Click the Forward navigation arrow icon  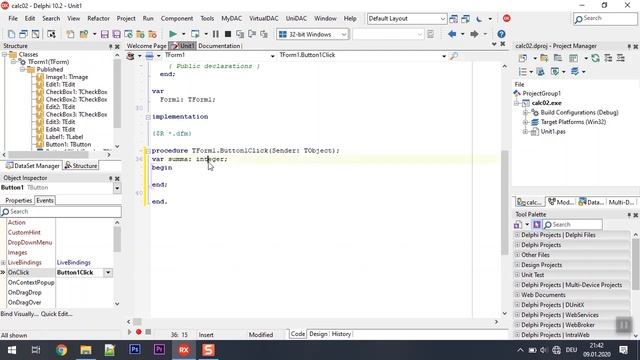(474, 34)
